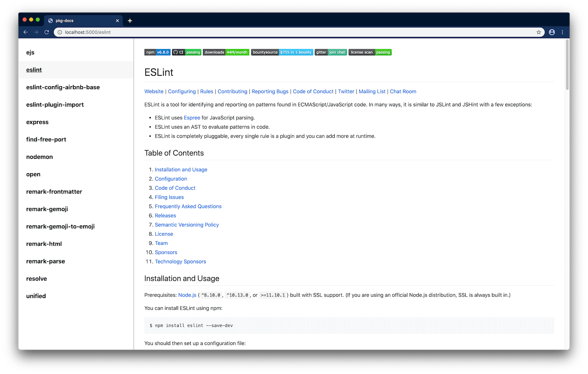588x374 pixels.
Task: Open unified package in sidebar
Action: 76,296
